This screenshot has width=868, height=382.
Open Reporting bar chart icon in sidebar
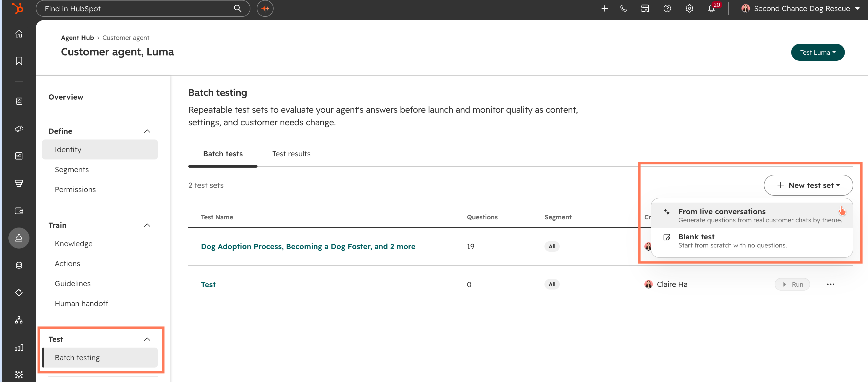pos(19,347)
